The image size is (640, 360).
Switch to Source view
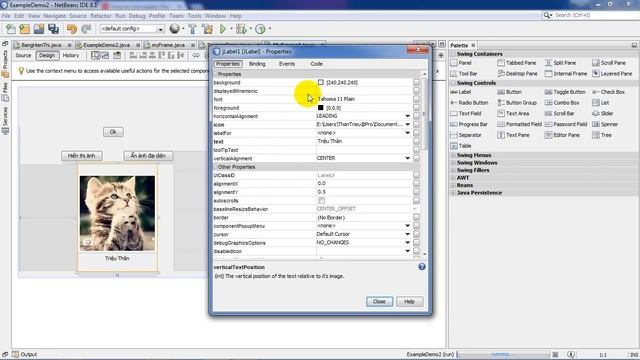(23, 56)
